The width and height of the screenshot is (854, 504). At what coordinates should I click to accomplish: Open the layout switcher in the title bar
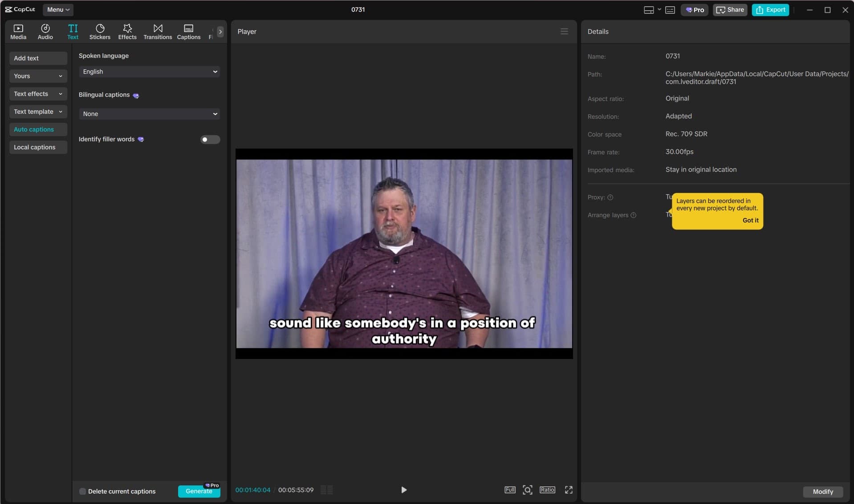[x=651, y=9]
